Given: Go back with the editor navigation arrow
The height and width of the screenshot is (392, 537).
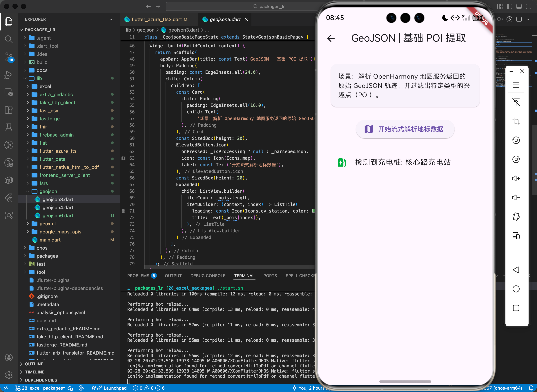Looking at the screenshot, I should 148,6.
